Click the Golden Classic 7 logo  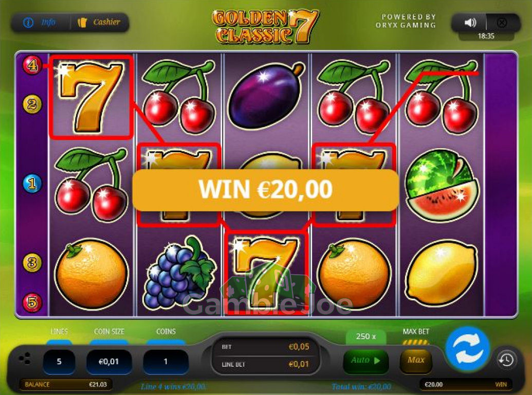(x=266, y=26)
